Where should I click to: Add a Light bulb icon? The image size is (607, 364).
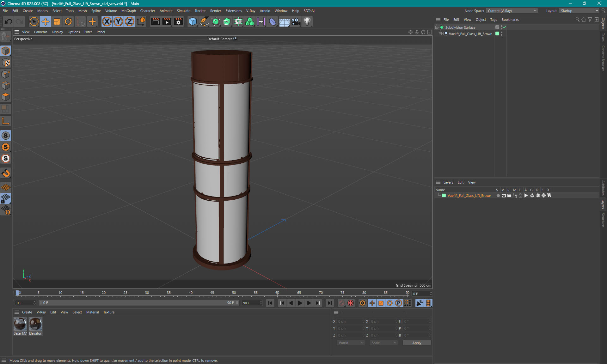307,21
